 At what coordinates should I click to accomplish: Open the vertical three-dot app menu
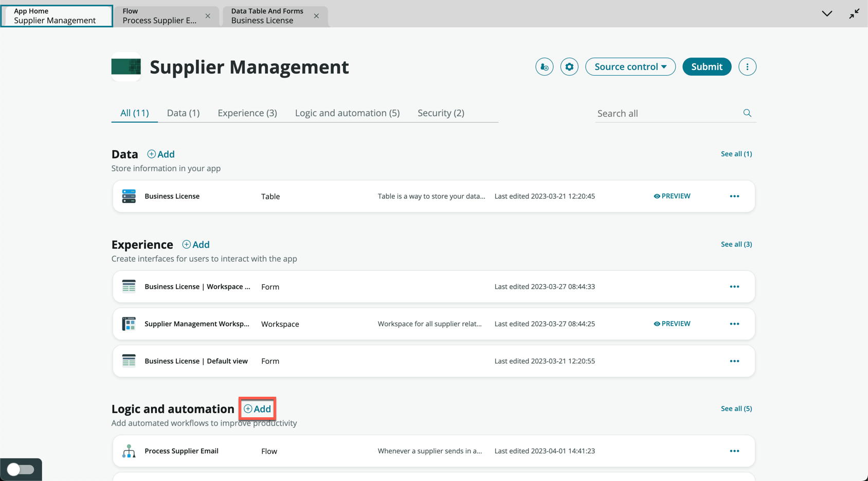point(747,67)
